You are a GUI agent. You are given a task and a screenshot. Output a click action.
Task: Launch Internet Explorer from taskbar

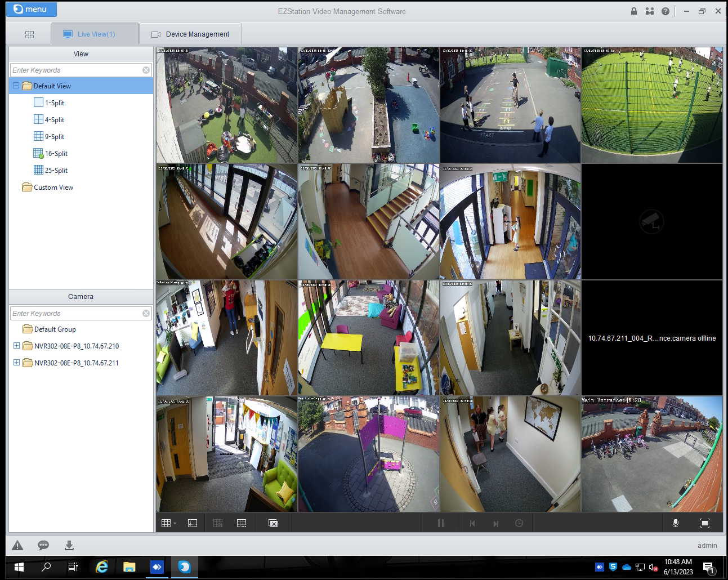[102, 567]
